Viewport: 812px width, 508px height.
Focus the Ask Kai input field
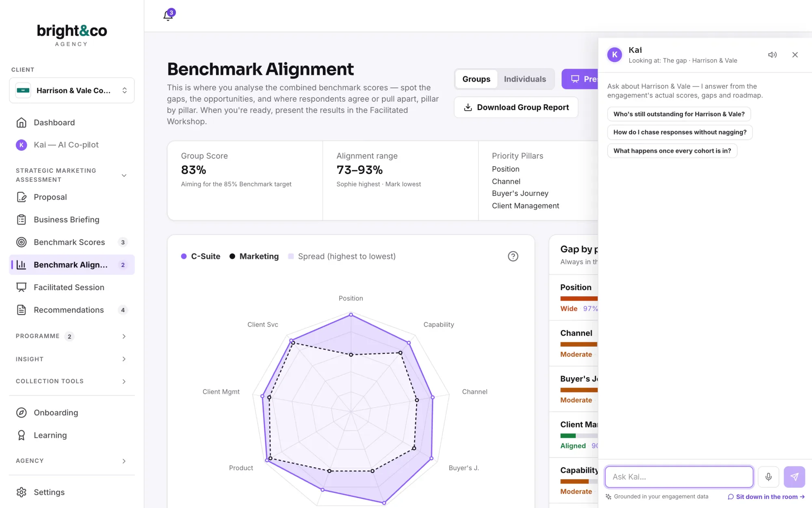[679, 477]
